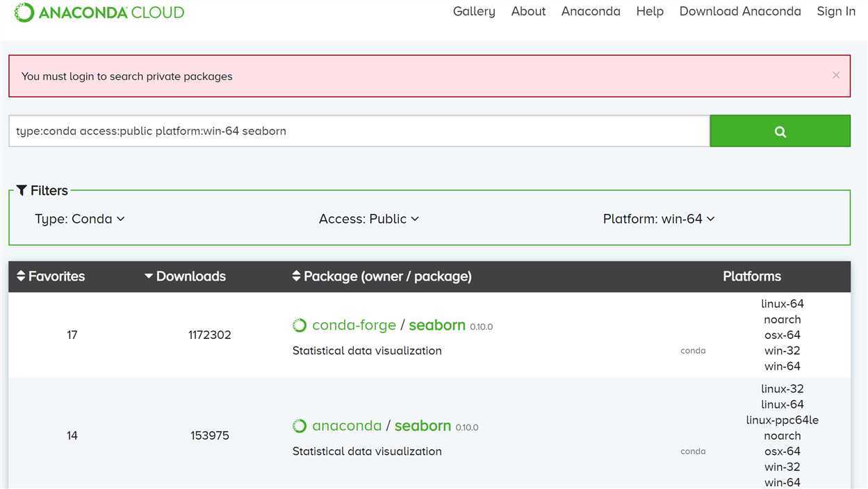Open the About page link
The image size is (868, 489).
click(528, 11)
